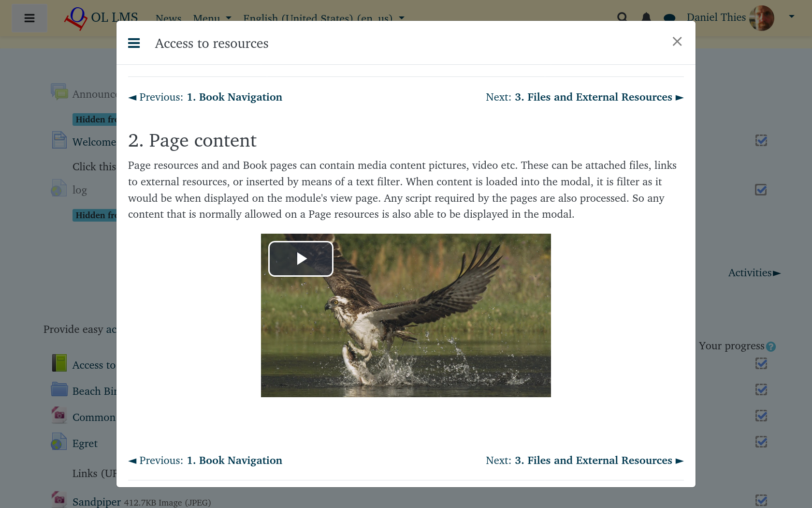Go to top Next: Files and External Resources

[x=584, y=97]
